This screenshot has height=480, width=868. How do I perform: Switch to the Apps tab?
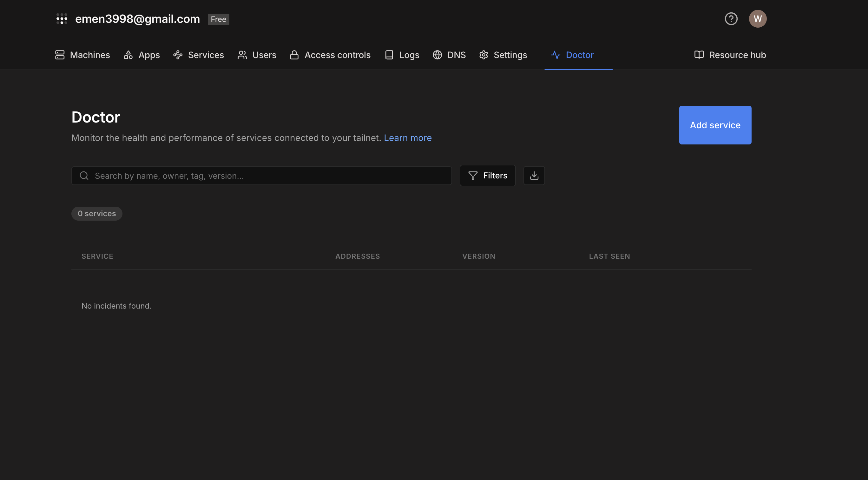142,55
